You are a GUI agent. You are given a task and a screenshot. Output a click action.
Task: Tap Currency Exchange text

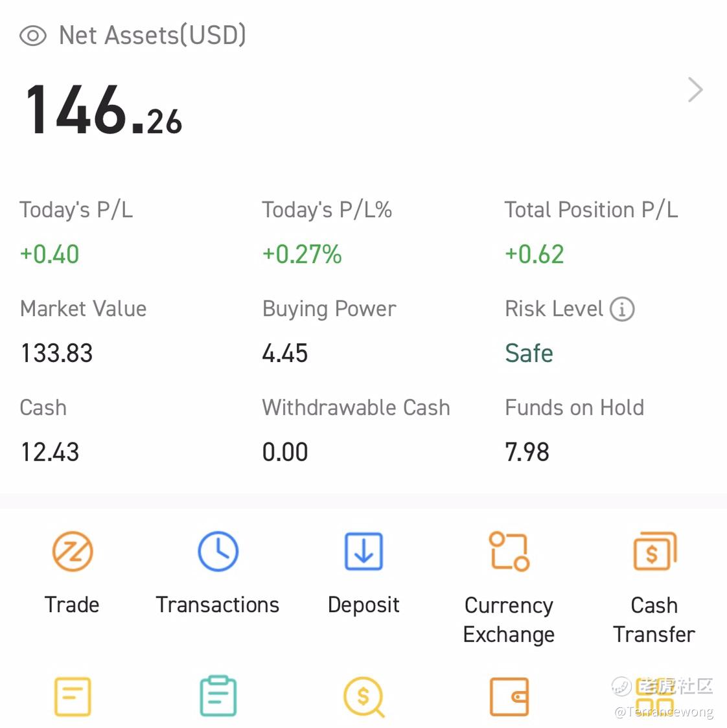pos(509,620)
